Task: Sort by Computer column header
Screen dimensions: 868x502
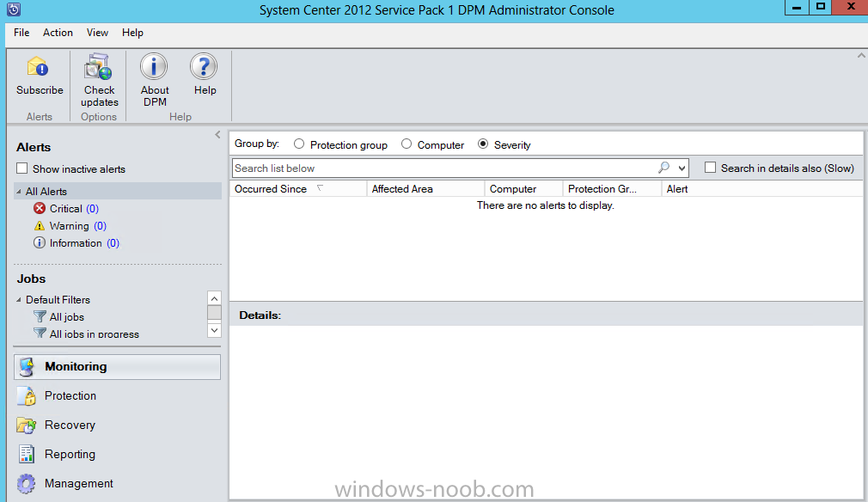Action: [523, 189]
